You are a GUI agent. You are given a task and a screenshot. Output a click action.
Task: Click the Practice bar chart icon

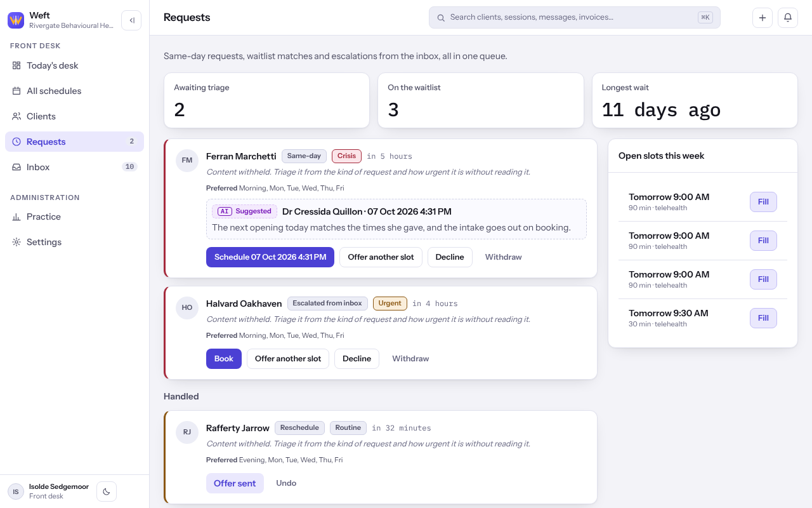16,217
